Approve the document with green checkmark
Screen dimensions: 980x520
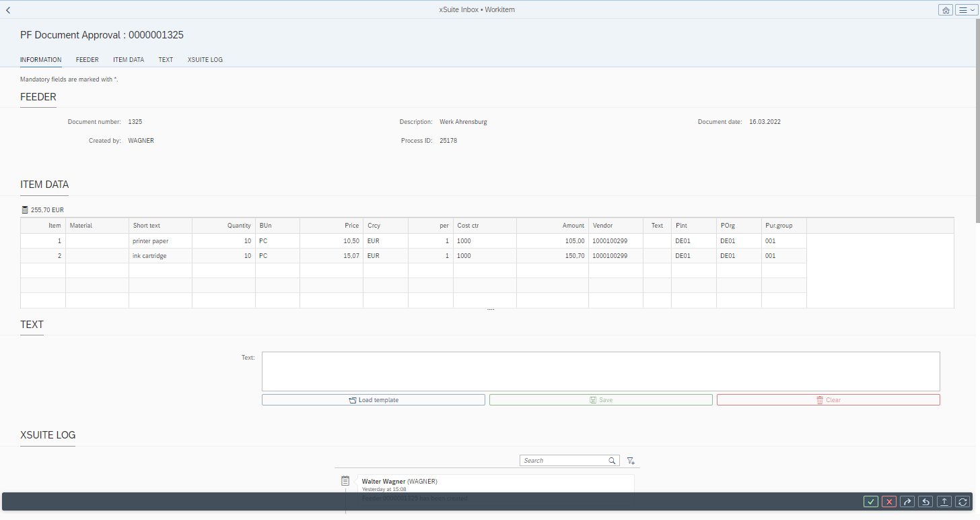point(871,502)
